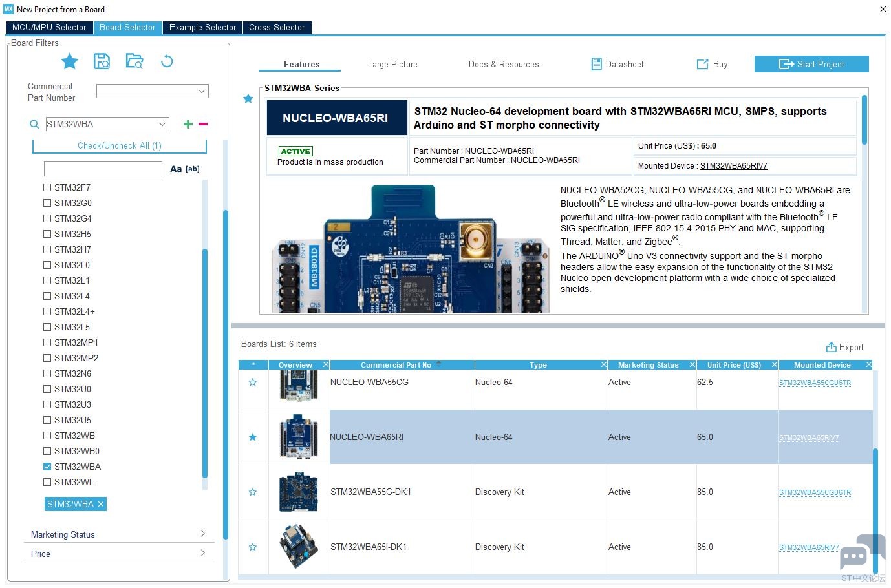Viewport: 891px width, 588px height.
Task: Switch to the Cross Selector tab
Action: point(277,28)
